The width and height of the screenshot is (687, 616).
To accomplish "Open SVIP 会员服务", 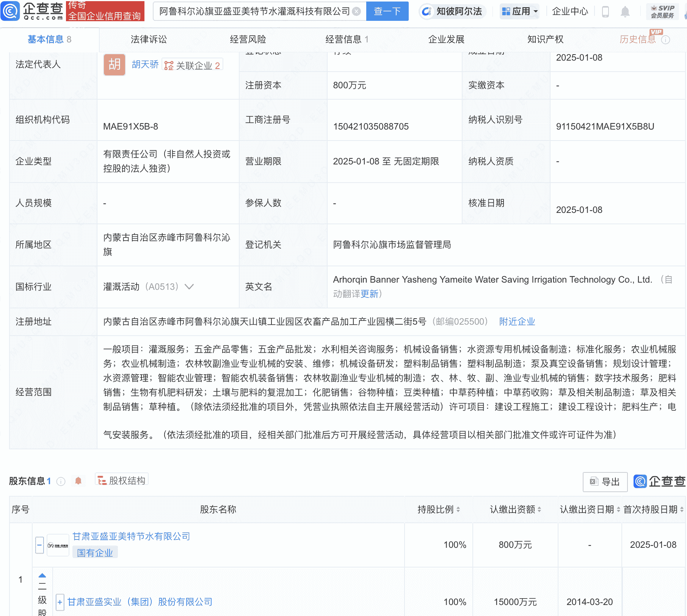I will point(662,11).
